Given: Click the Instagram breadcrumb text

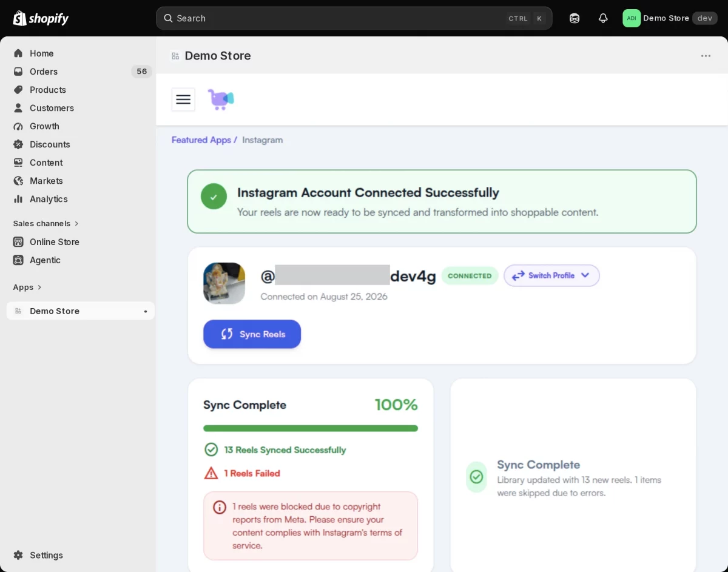Looking at the screenshot, I should click(263, 140).
